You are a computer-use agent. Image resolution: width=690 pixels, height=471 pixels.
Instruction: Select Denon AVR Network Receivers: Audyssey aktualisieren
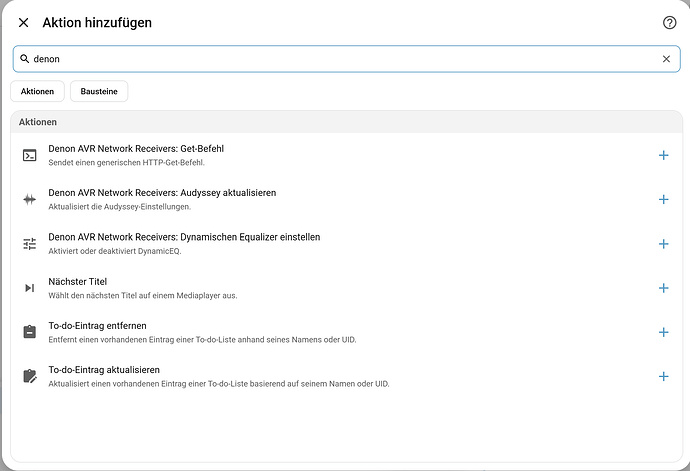[162, 193]
